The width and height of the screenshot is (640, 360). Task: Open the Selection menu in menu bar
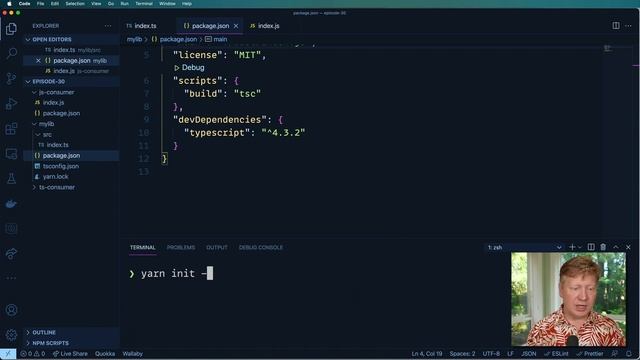[75, 4]
